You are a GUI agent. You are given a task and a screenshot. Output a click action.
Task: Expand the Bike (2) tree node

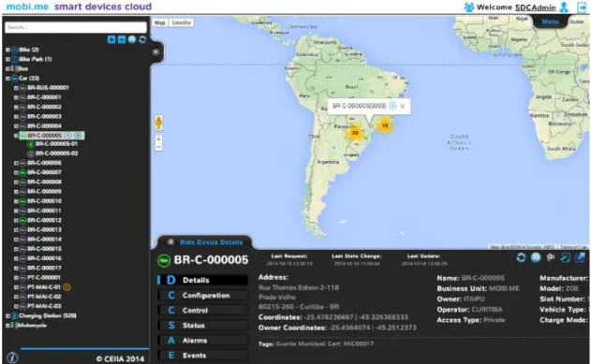7,50
